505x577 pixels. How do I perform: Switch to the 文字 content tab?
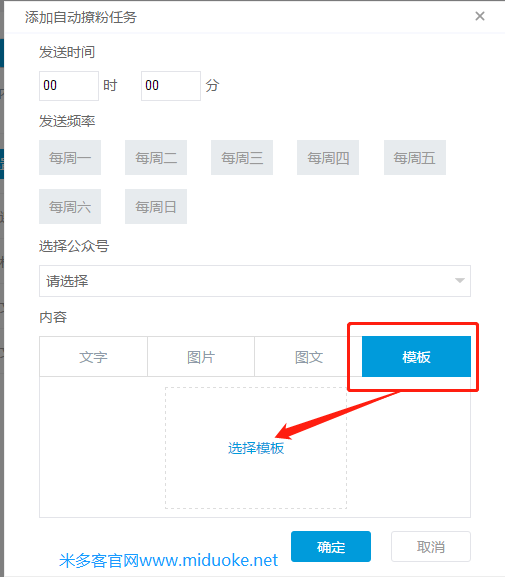click(93, 357)
